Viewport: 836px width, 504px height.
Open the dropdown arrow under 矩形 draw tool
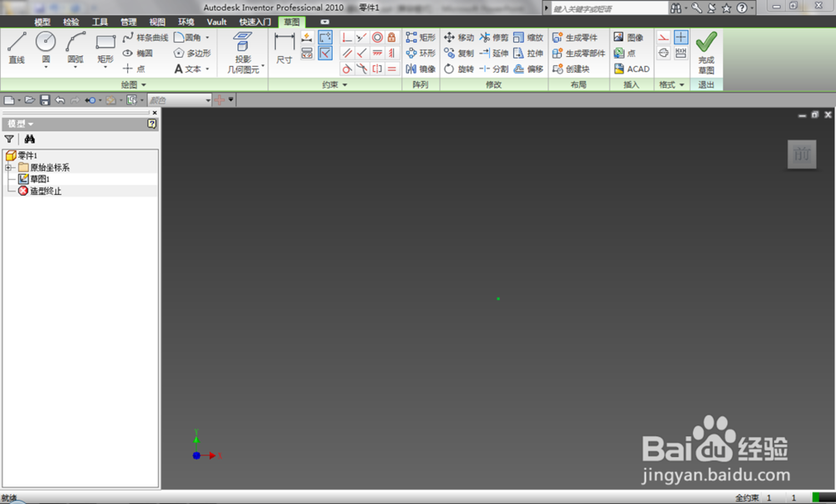[x=105, y=68]
